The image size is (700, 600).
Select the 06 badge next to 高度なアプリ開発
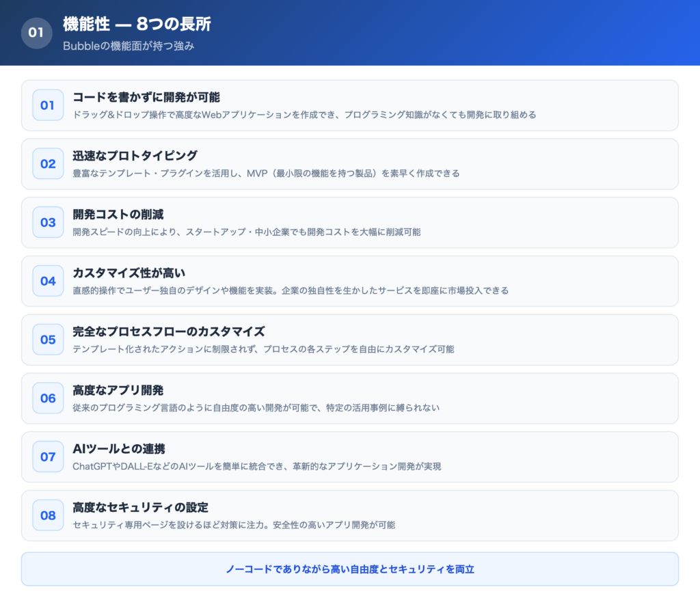coord(47,398)
